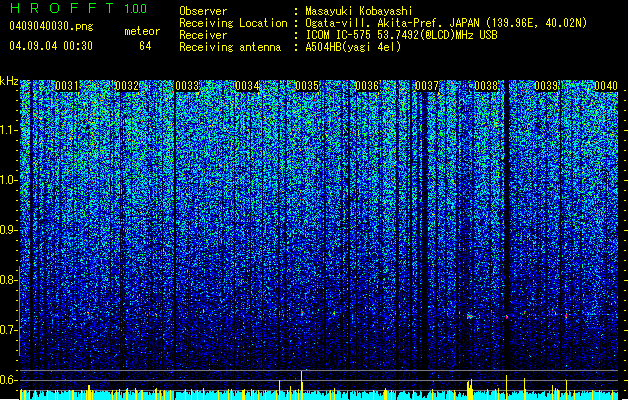Click the 0039 time marker

coord(546,86)
